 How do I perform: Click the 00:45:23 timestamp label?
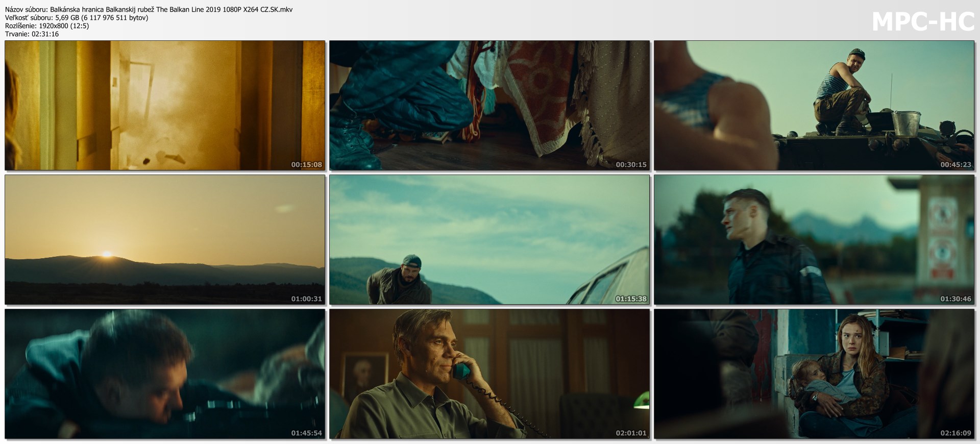point(956,165)
